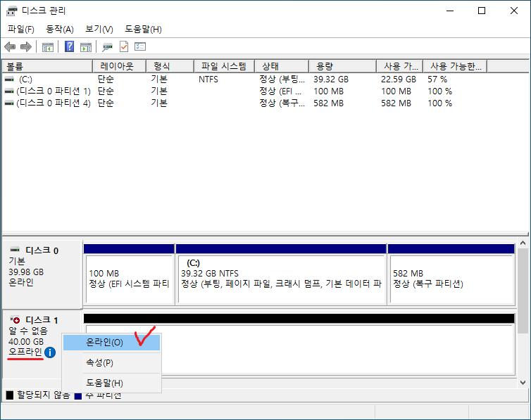The width and height of the screenshot is (531, 420).
Task: Click the scroll down arrow in disk pane
Action: pos(523,383)
